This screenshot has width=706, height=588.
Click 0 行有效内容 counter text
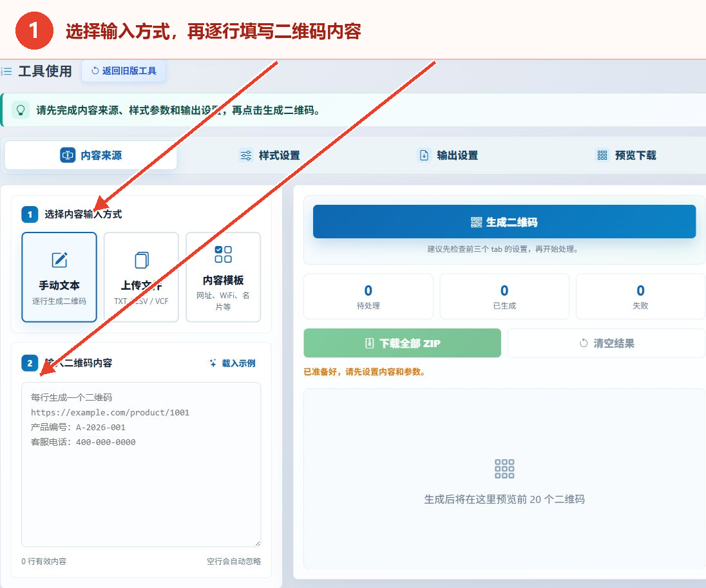point(44,562)
